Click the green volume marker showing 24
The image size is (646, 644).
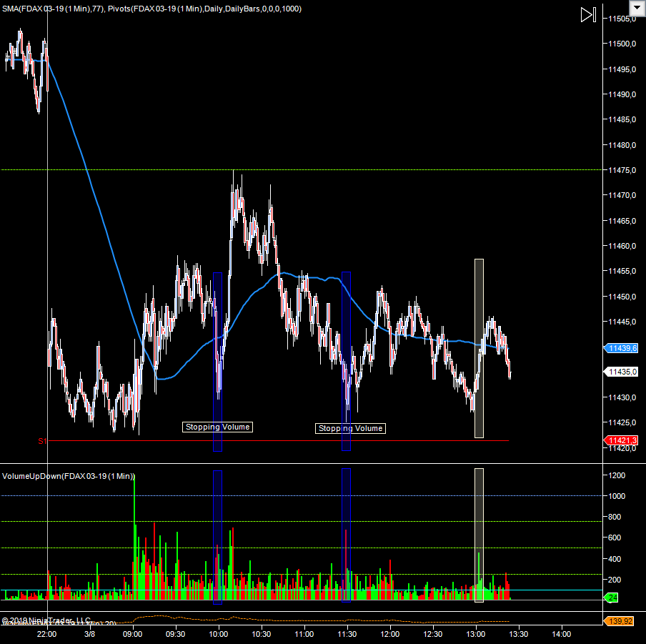pyautogui.click(x=612, y=597)
